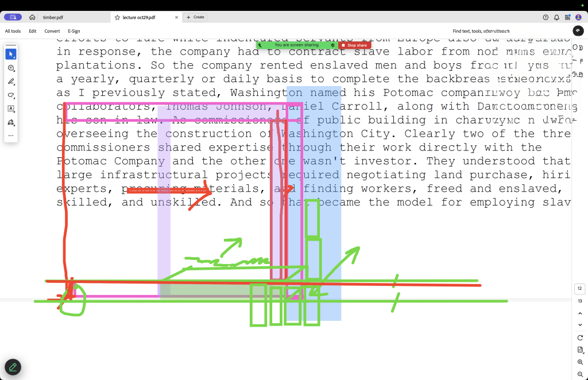Image resolution: width=588 pixels, height=380 pixels.
Task: Click the rotate page clockwise icon
Action: point(580,338)
